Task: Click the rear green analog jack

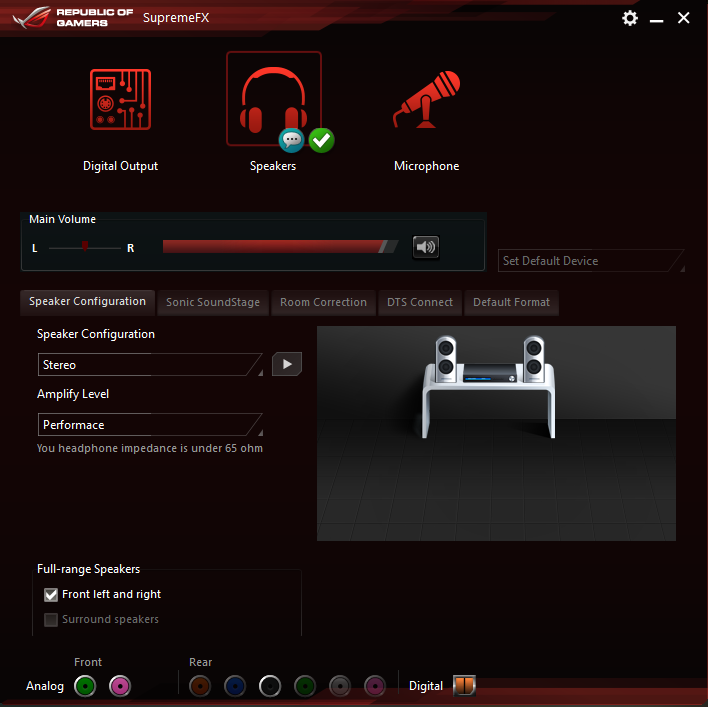Action: click(x=305, y=686)
